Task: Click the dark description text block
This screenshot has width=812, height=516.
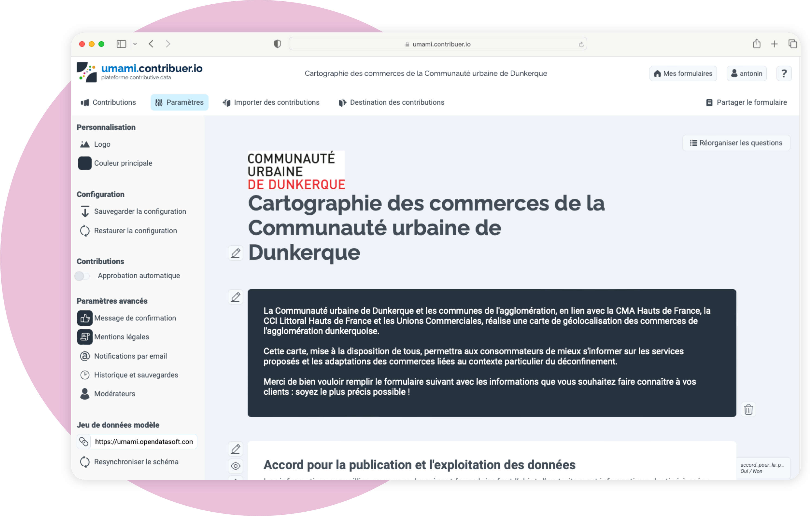Action: (492, 353)
